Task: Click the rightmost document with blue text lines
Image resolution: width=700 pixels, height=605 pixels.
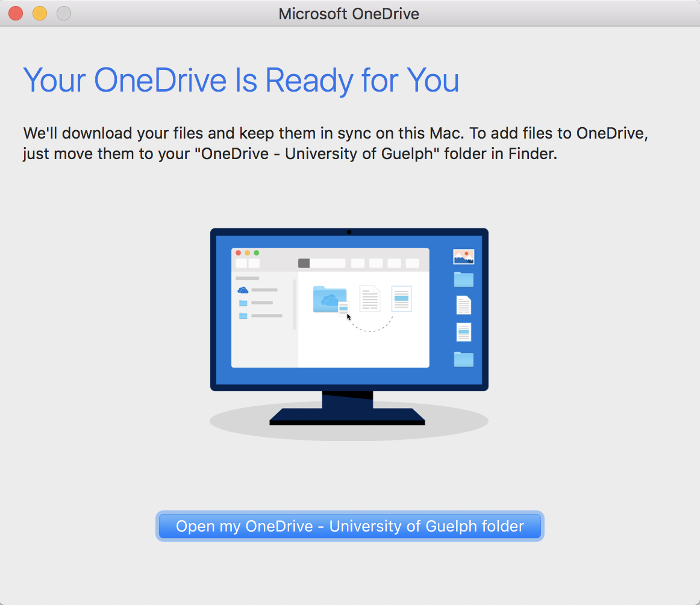Action: click(402, 299)
